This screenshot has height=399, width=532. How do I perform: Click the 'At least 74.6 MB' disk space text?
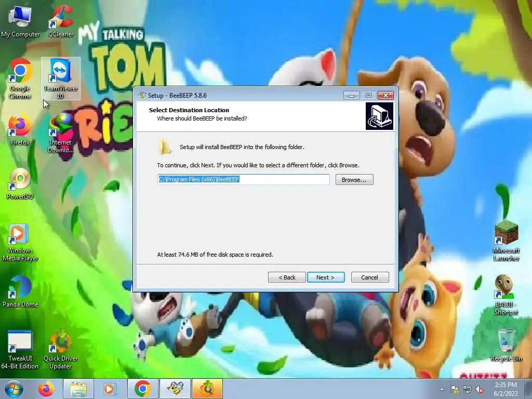click(x=215, y=255)
